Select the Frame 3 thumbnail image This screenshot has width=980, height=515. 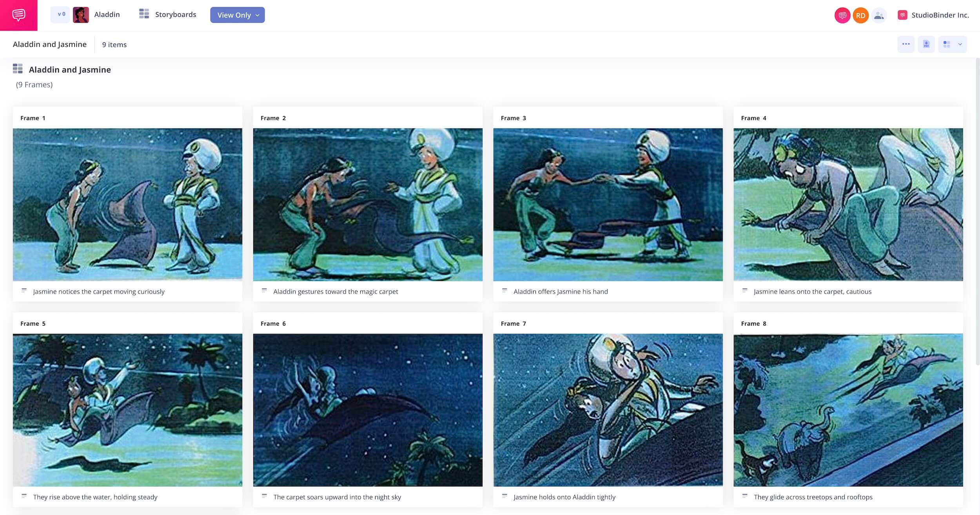click(608, 204)
